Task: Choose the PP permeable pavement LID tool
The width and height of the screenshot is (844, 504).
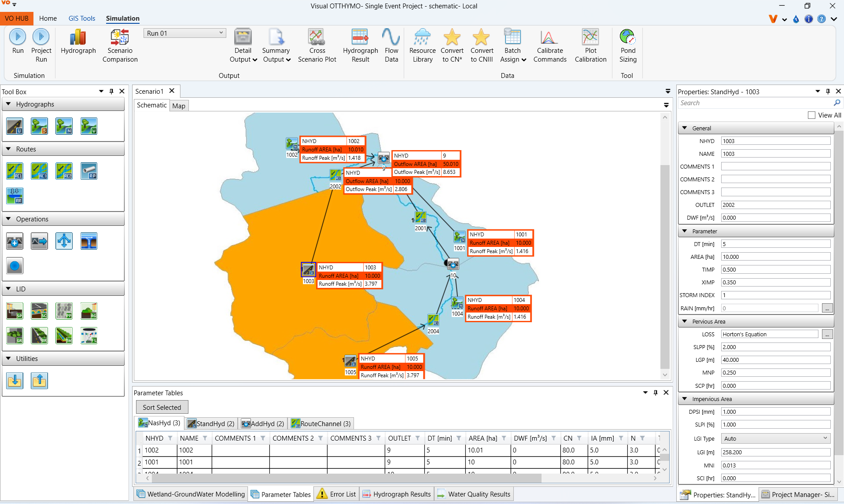Action: point(64,311)
